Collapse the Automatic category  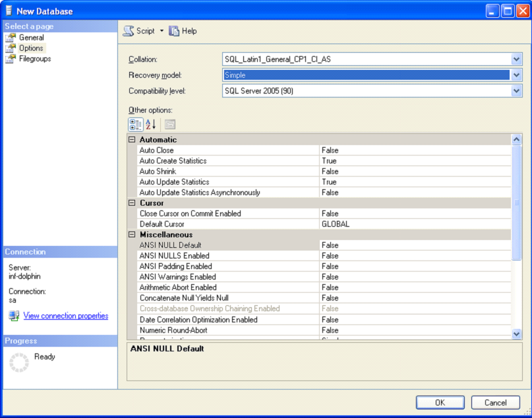pos(132,140)
